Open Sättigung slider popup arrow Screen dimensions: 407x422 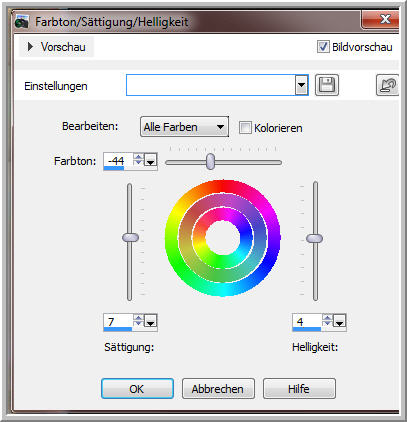151,321
